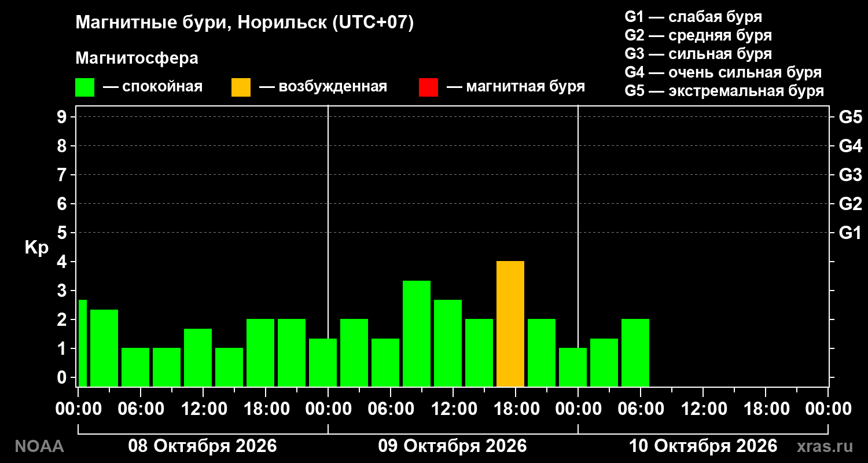Image resolution: width=868 pixels, height=463 pixels.
Task: Click the chart title 'Магнитные бури, Норильск (UTC+07)'
Action: click(245, 23)
